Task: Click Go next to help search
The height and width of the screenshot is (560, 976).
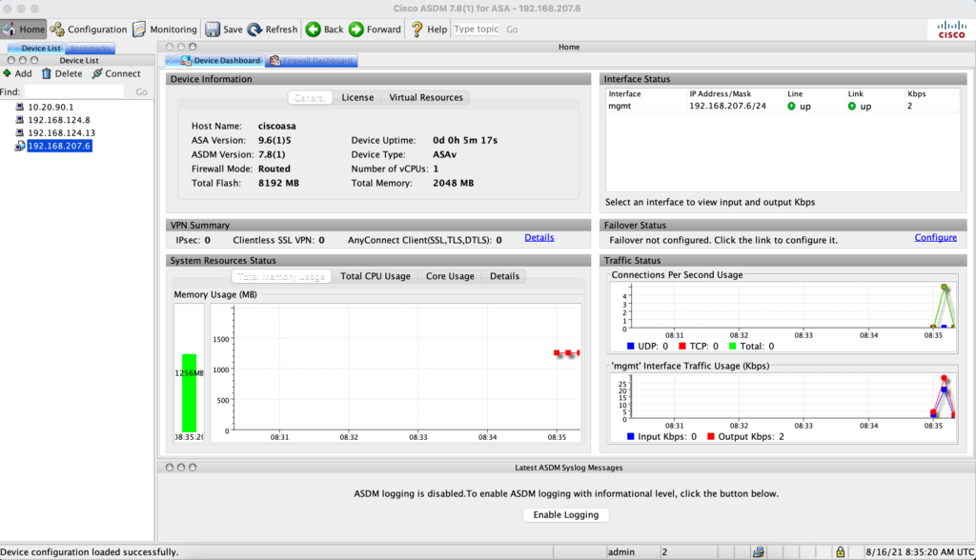Action: click(512, 30)
